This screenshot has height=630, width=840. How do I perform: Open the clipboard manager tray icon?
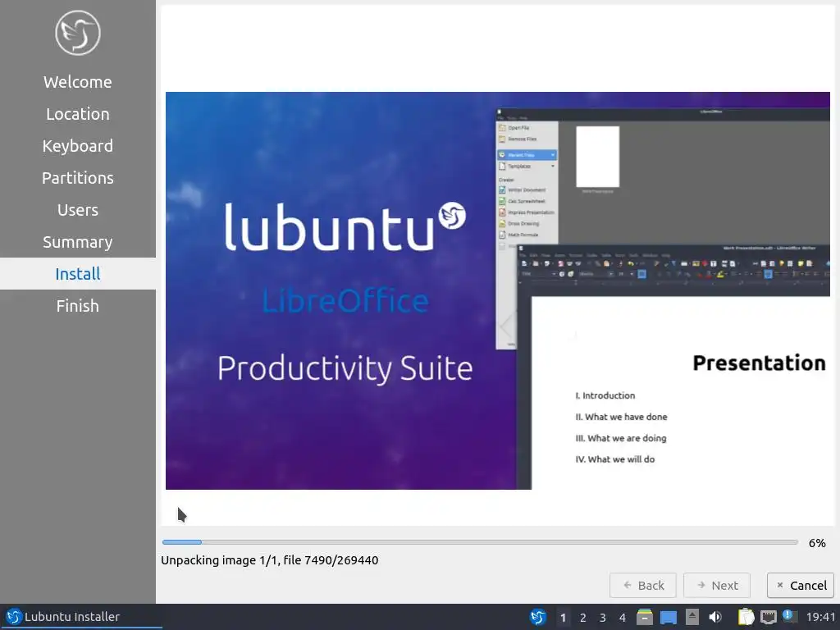(746, 617)
